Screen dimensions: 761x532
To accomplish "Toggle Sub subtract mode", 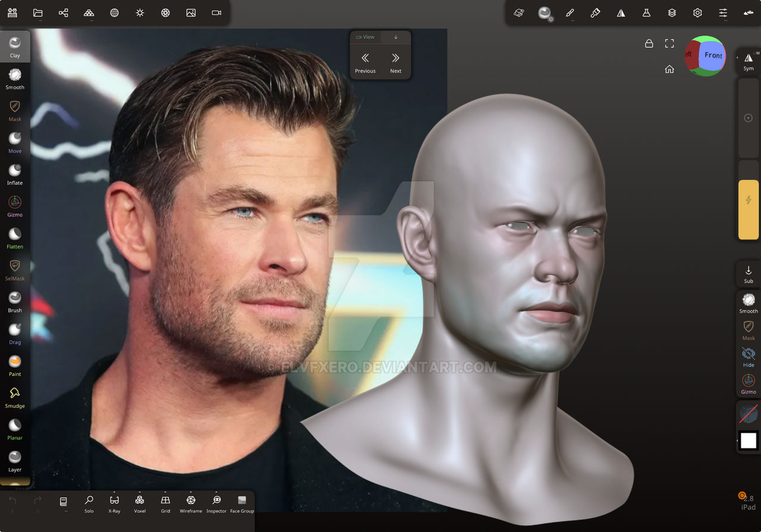I will coord(749,274).
